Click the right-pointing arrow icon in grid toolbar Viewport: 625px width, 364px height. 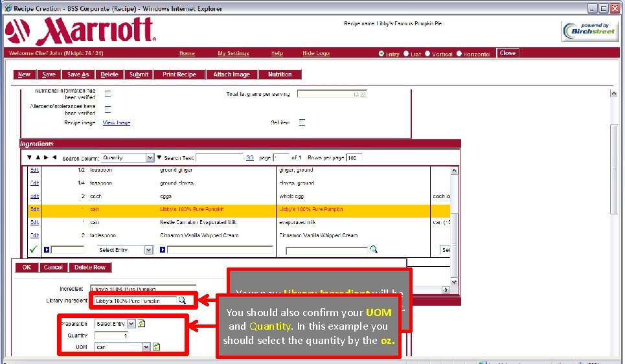coord(46,157)
